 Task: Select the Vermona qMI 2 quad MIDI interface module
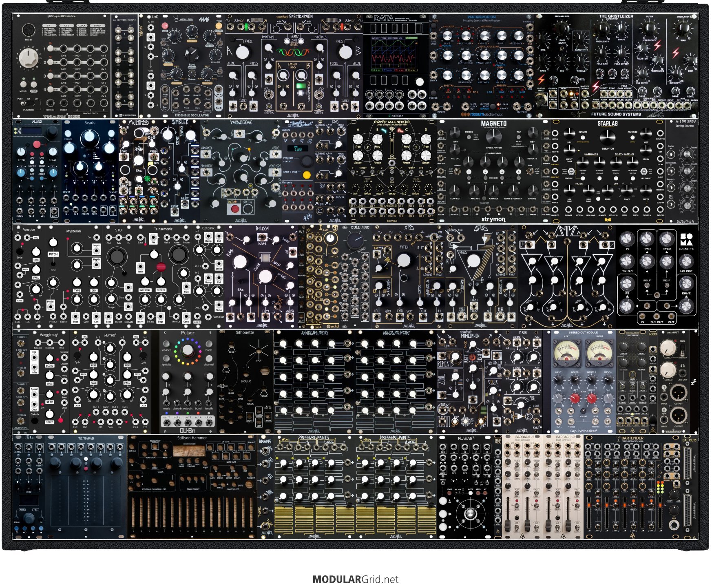pos(62,66)
